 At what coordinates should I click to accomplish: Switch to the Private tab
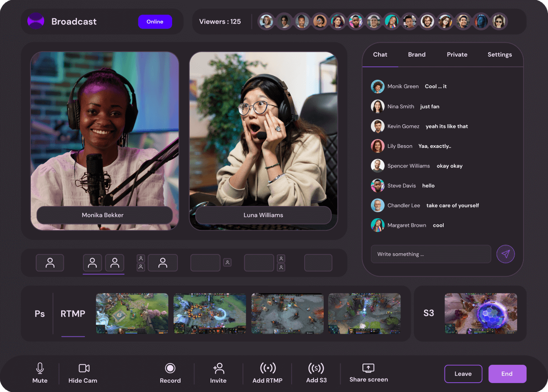457,54
